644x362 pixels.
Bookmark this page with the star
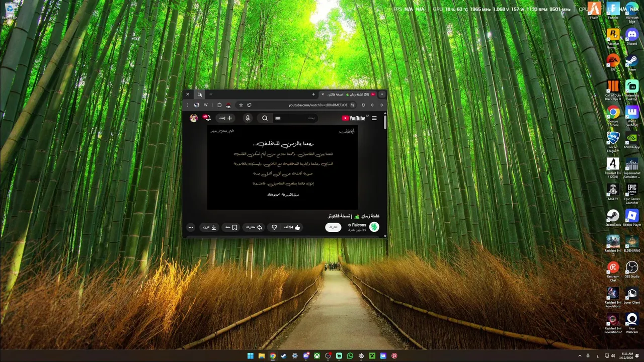[240, 105]
